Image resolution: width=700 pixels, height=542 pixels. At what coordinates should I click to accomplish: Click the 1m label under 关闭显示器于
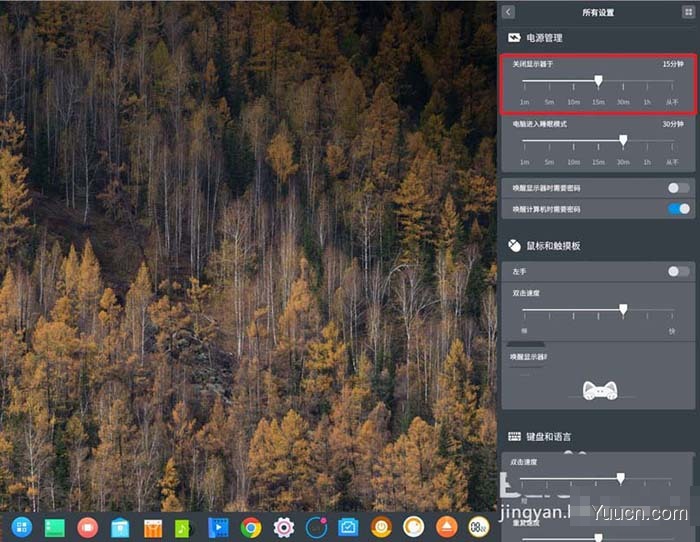(x=525, y=102)
